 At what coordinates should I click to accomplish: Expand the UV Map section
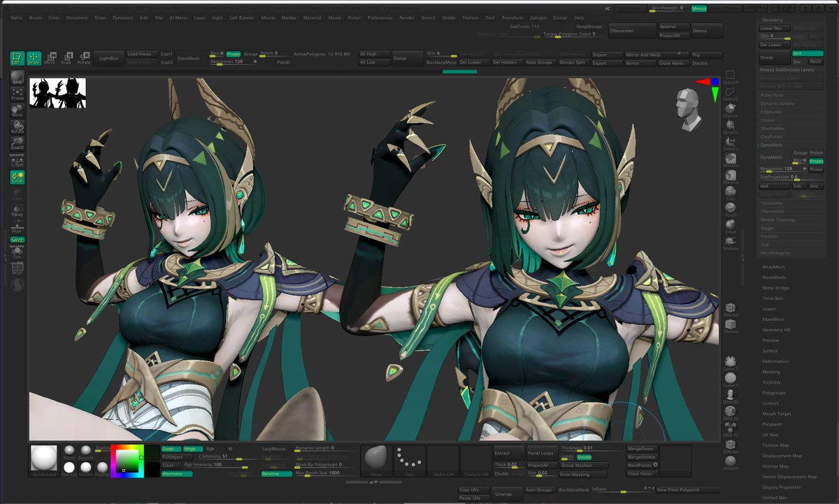[770, 435]
